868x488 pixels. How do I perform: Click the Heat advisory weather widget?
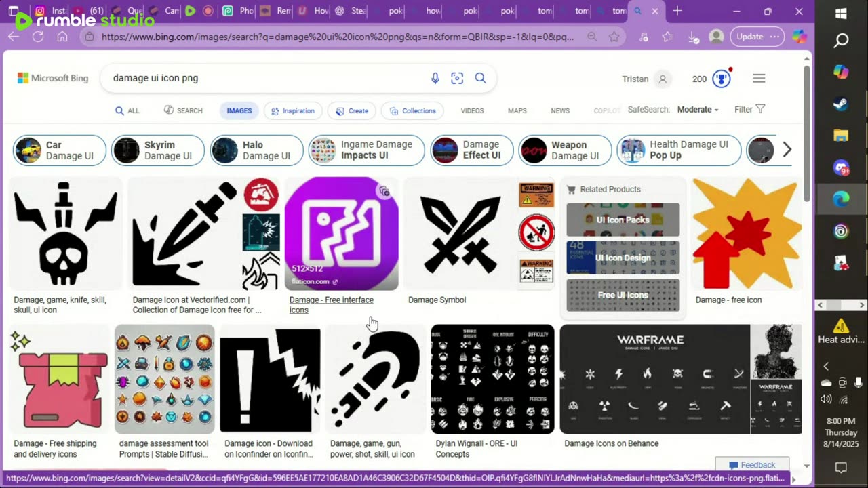841,331
